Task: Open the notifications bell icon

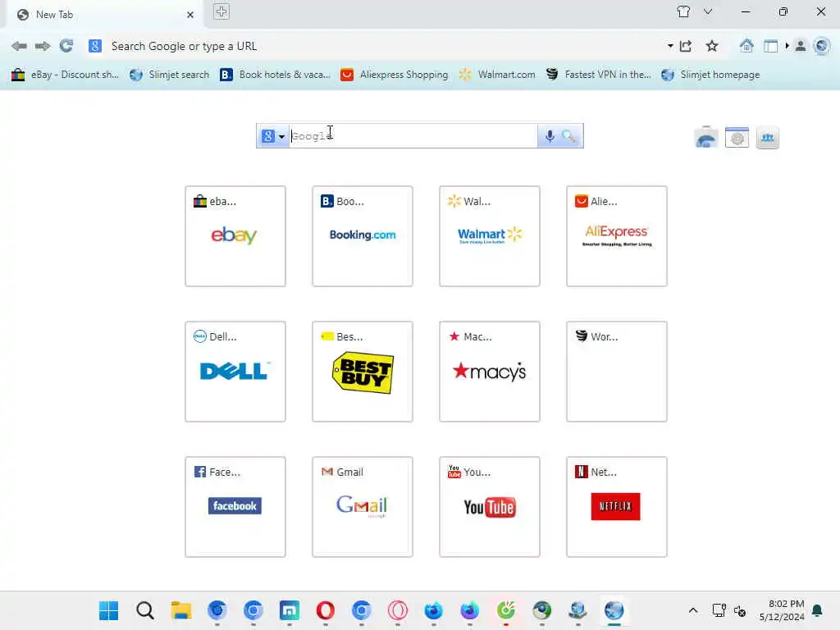Action: click(817, 610)
